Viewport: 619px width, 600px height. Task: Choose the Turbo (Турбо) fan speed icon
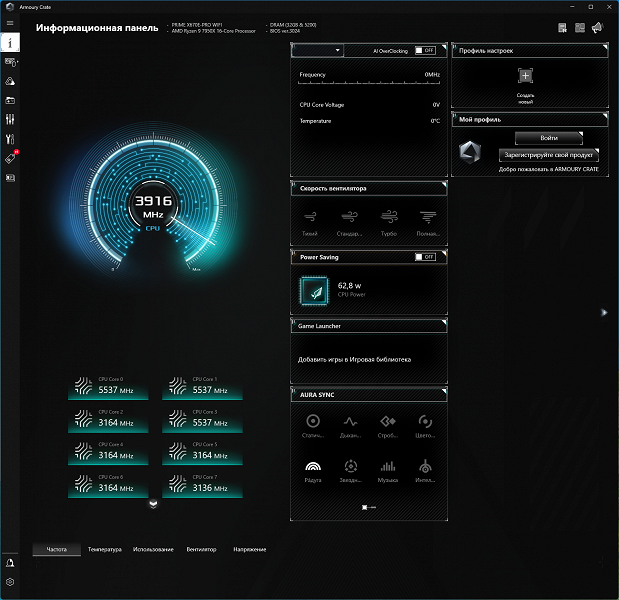point(389,217)
